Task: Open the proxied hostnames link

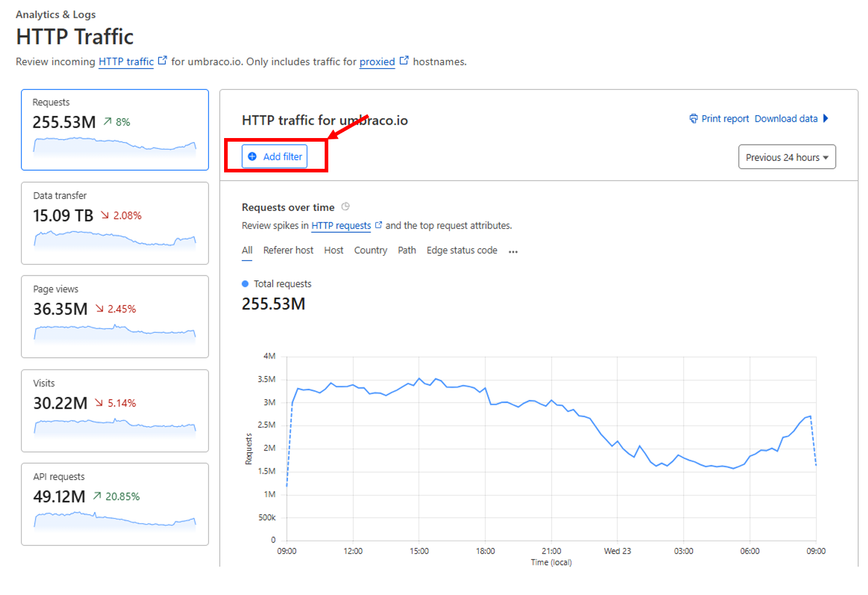Action: pos(377,61)
